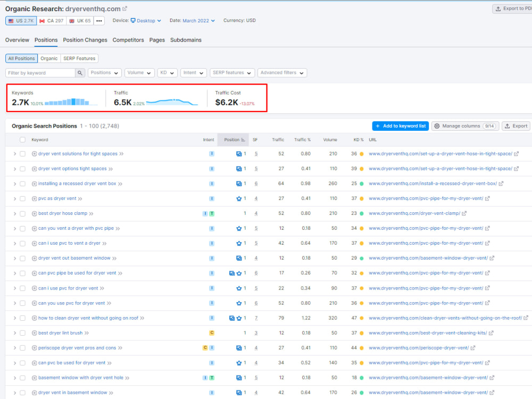Screen dimensions: 532x399
Task: Open the Advanced filters dropdown
Action: [x=282, y=73]
